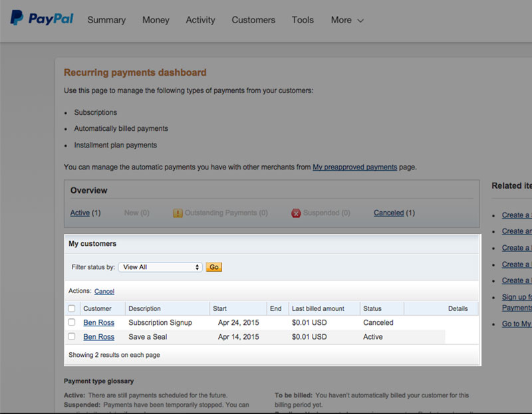Click the Recurring payments dashboard heading
Screen dimensions: 532x414
pos(135,72)
